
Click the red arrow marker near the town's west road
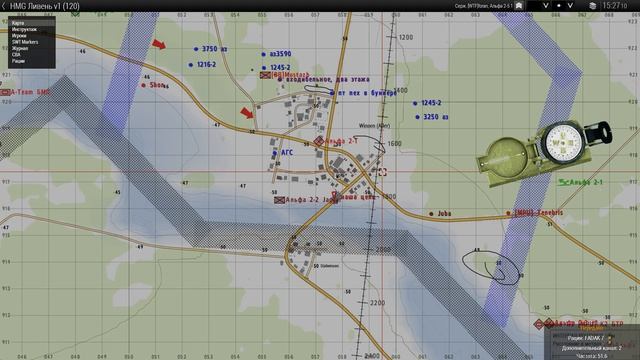(247, 113)
